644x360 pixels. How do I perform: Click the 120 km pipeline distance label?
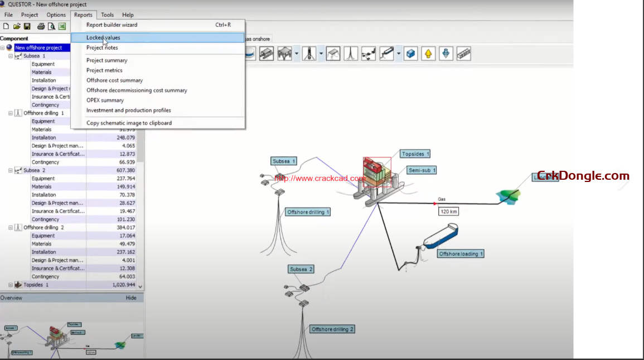[x=448, y=211]
